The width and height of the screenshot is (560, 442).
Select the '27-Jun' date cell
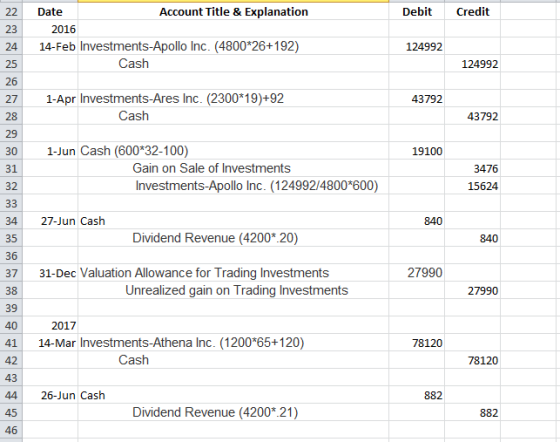(x=50, y=221)
